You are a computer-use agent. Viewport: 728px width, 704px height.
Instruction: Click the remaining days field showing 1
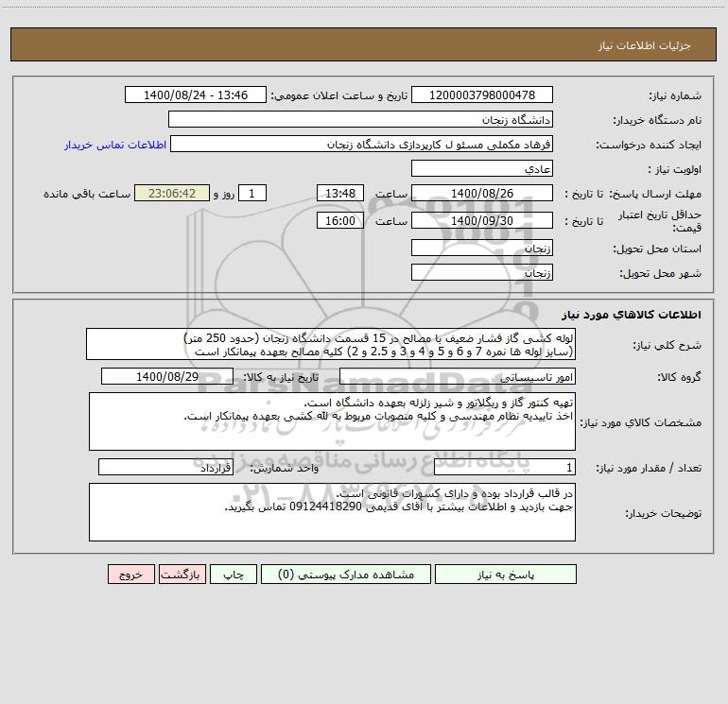[x=252, y=193]
